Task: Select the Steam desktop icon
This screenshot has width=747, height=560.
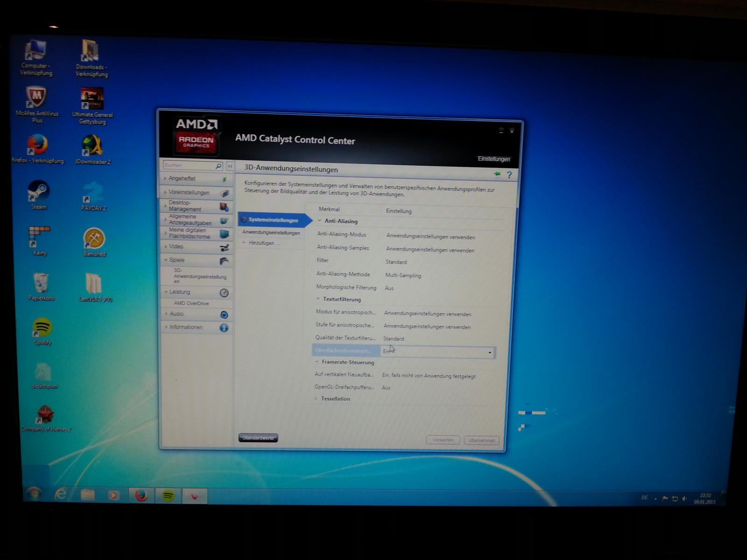Action: click(39, 195)
